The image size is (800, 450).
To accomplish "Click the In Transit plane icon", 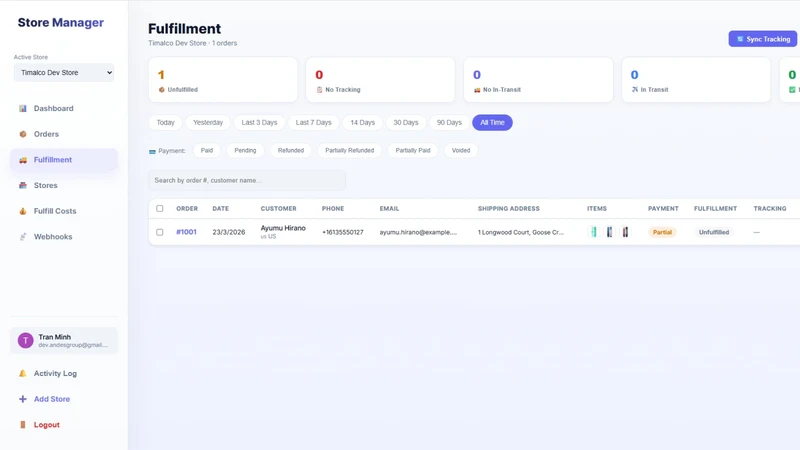I will tap(635, 90).
